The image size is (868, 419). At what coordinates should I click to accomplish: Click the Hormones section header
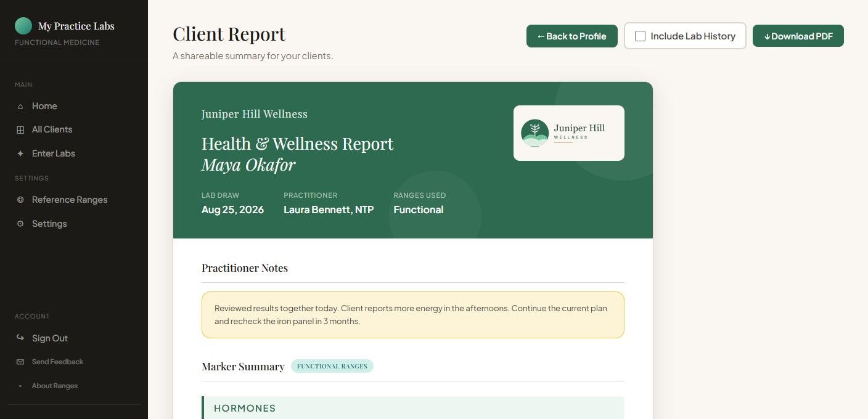click(413, 408)
